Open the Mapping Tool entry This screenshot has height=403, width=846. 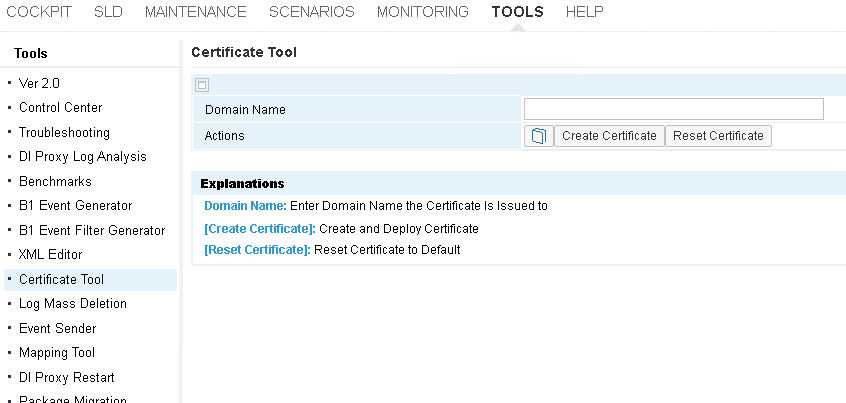pyautogui.click(x=57, y=352)
